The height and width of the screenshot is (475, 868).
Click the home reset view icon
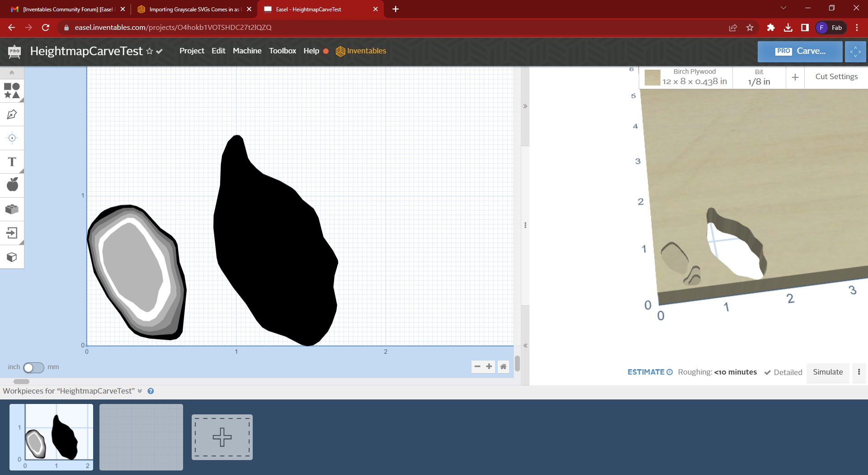click(x=503, y=366)
